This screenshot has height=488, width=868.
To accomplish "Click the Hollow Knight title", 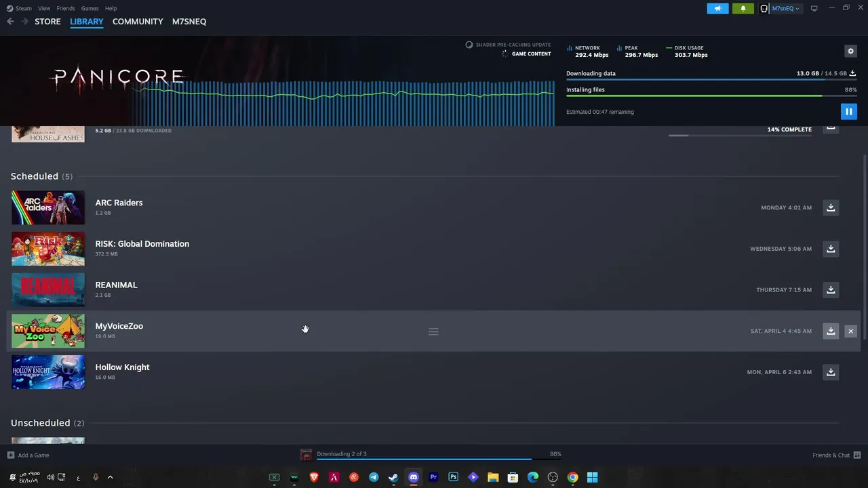I will [122, 367].
